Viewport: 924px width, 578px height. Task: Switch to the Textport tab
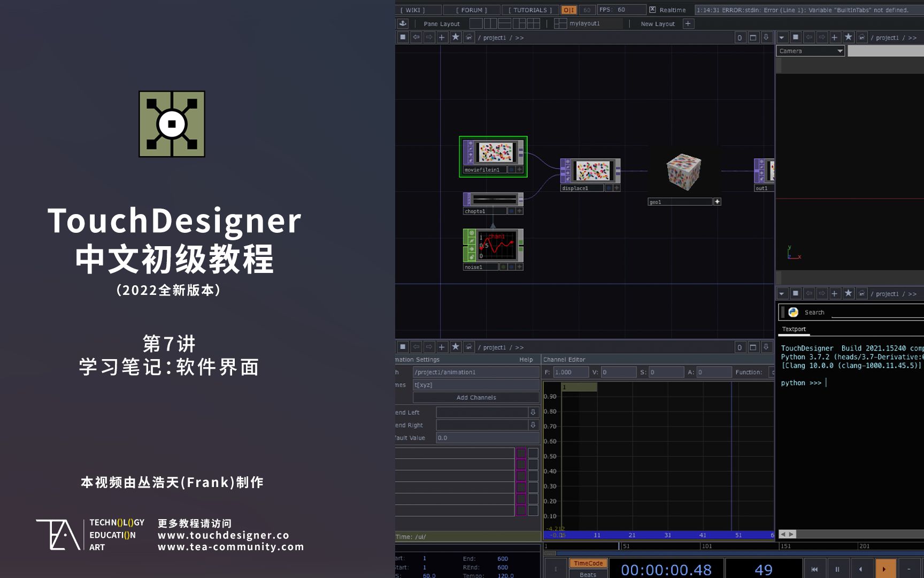coord(794,329)
